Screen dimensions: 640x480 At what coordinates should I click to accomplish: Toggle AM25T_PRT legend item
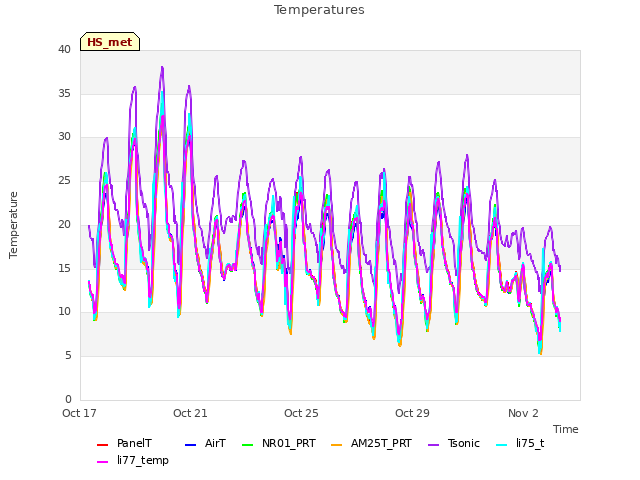coord(371,444)
